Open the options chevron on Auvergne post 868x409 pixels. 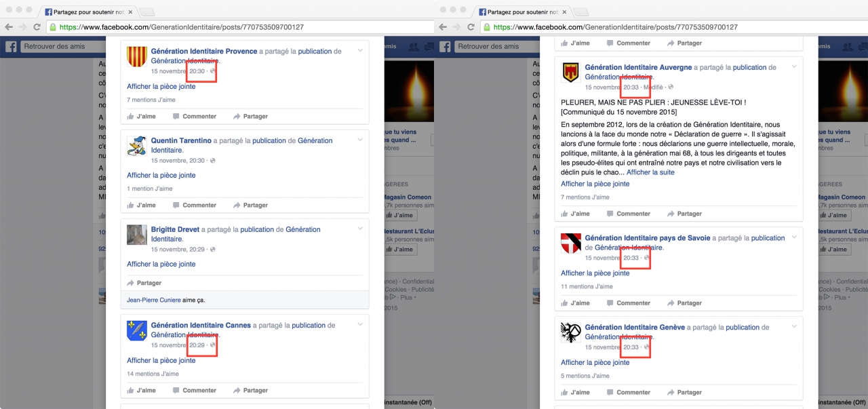[794, 67]
